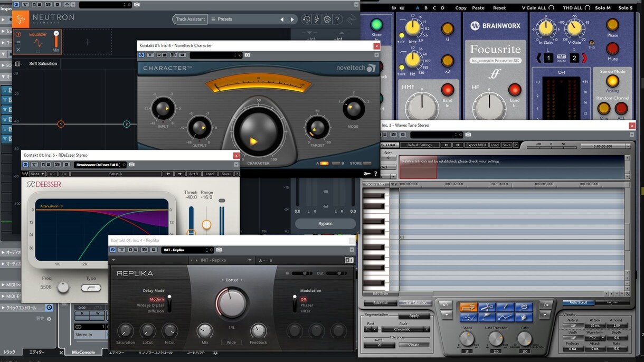Image resolution: width=644 pixels, height=362 pixels.
Task: Switch to the MixConsole tab
Action: 83,352
